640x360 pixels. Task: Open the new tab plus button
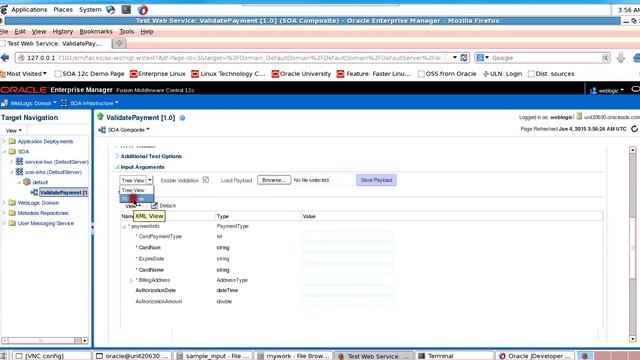[119, 43]
